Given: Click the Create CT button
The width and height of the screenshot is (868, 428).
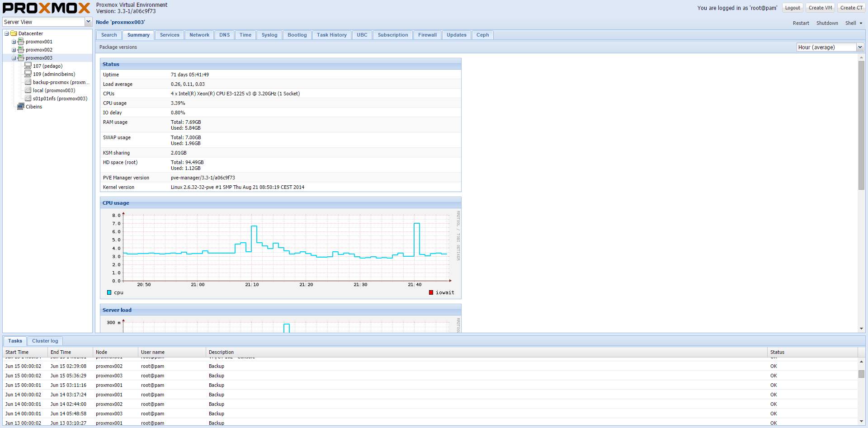Looking at the screenshot, I should tap(851, 8).
